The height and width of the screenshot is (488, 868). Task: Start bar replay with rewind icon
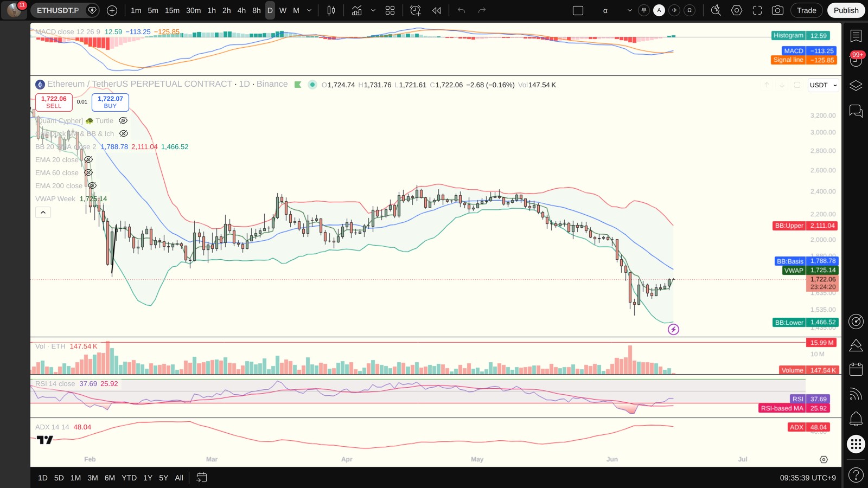click(x=437, y=10)
